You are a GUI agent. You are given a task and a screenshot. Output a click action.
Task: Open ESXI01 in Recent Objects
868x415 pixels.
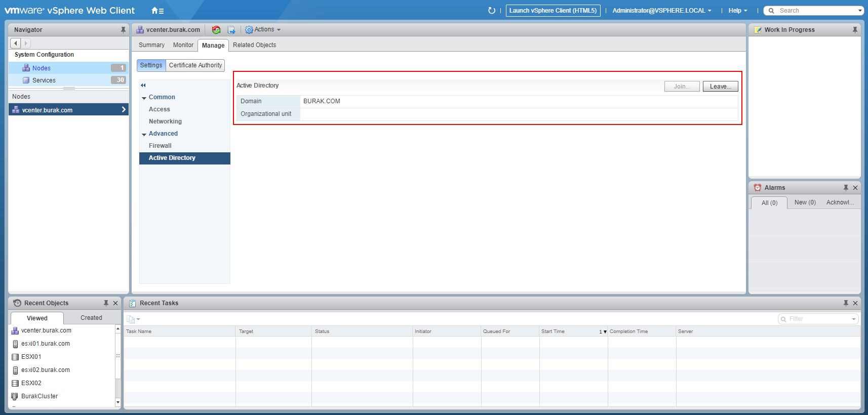click(31, 357)
